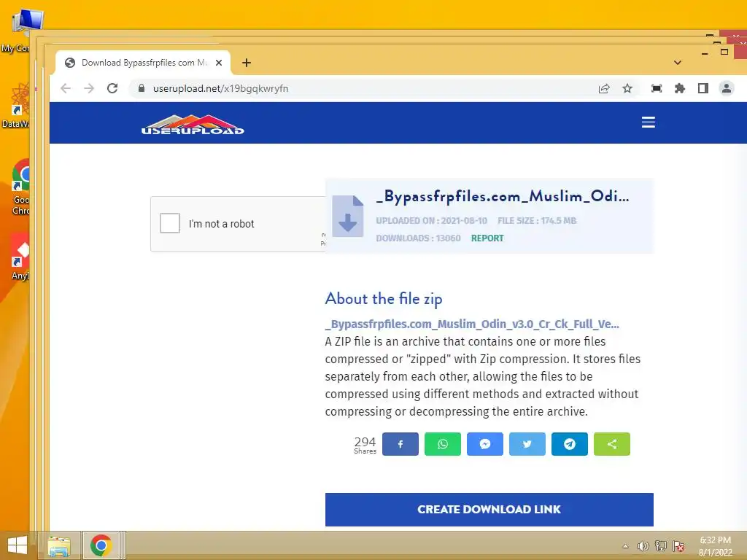
Task: Toggle Chrome side panel icon
Action: click(x=703, y=88)
